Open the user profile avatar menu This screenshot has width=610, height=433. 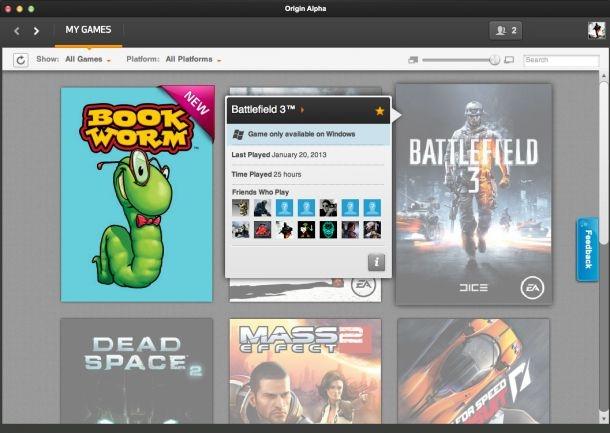click(596, 30)
